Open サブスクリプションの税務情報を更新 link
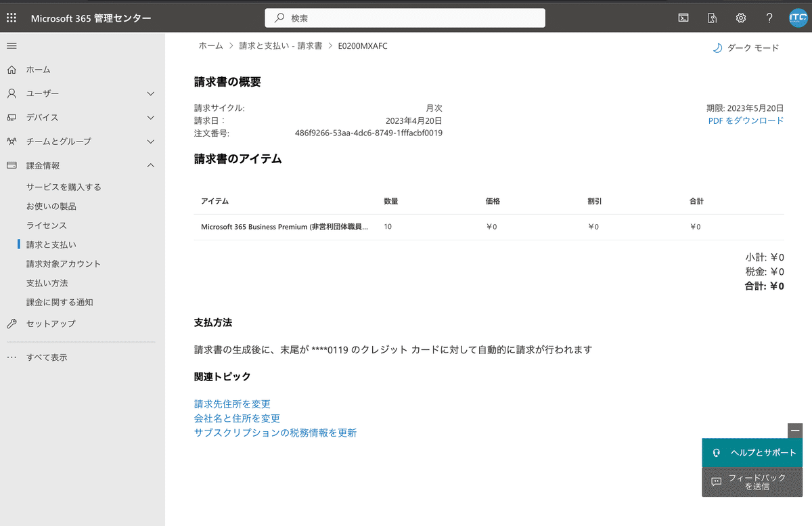The image size is (812, 526). pyautogui.click(x=275, y=433)
